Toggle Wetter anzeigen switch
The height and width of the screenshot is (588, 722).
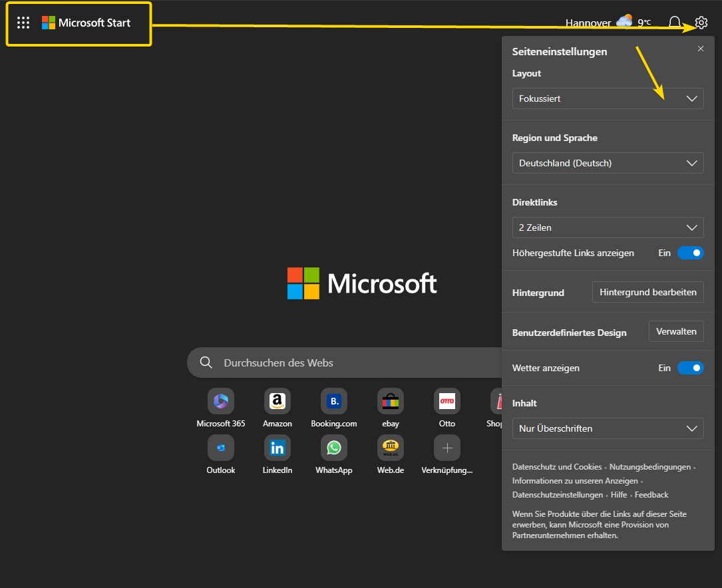[690, 368]
